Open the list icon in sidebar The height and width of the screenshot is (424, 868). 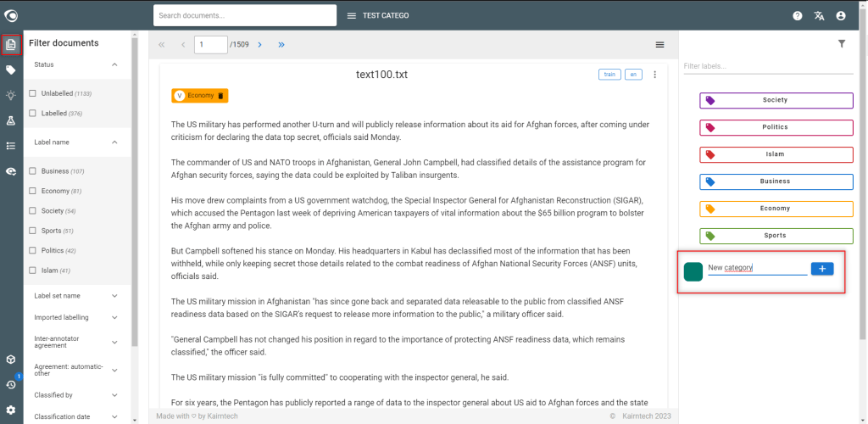click(11, 146)
